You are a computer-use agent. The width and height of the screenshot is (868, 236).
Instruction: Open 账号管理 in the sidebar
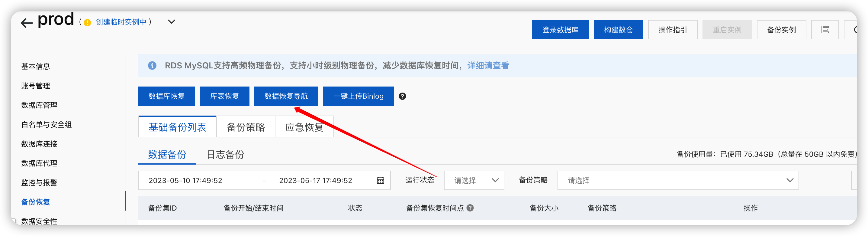(35, 86)
